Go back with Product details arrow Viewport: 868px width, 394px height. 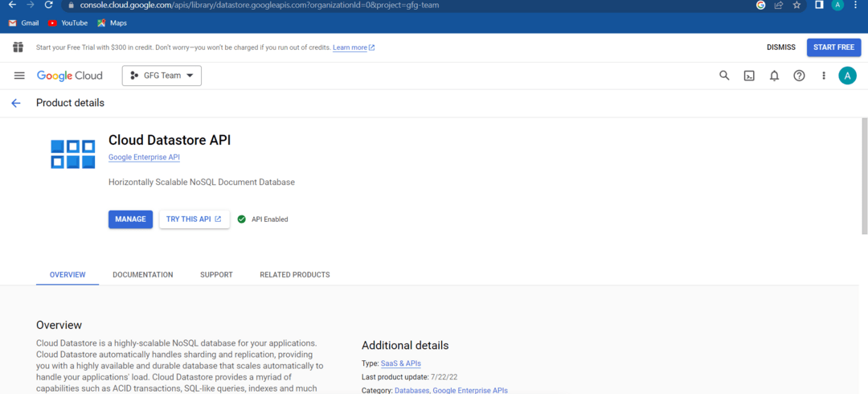pos(16,103)
